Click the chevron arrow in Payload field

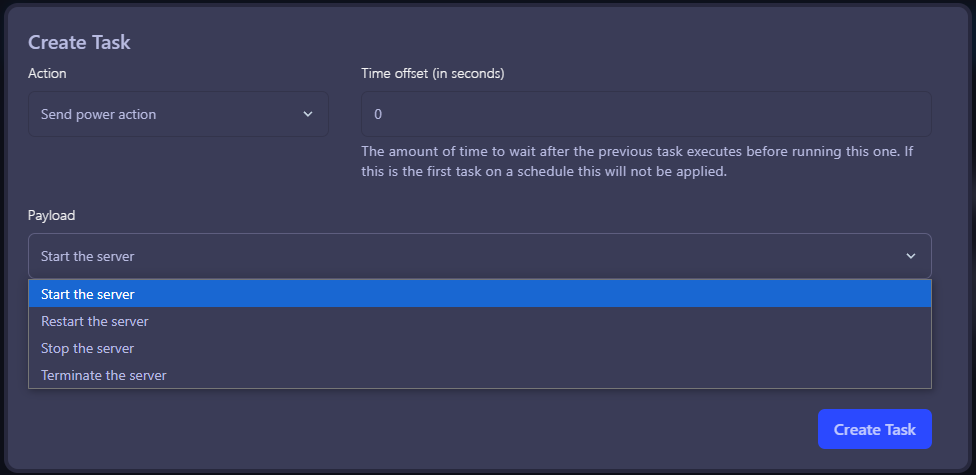pyautogui.click(x=911, y=256)
